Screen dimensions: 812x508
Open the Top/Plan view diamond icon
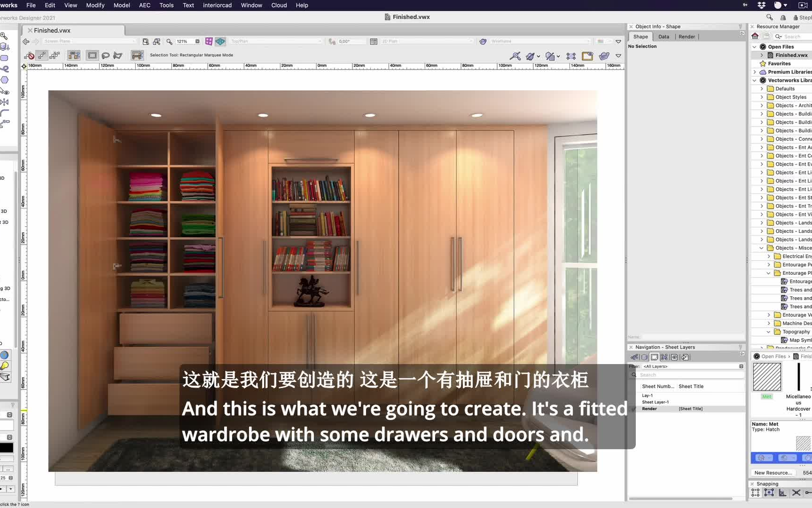tap(219, 41)
